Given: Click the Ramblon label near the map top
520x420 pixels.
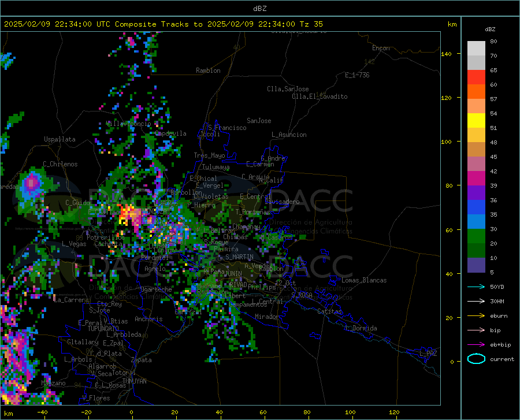Looking at the screenshot, I should [x=208, y=70].
